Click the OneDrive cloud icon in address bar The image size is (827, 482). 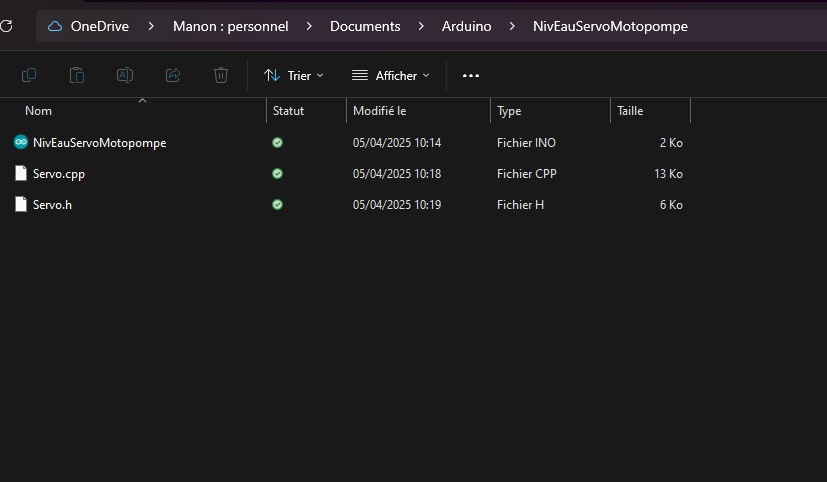click(x=55, y=26)
